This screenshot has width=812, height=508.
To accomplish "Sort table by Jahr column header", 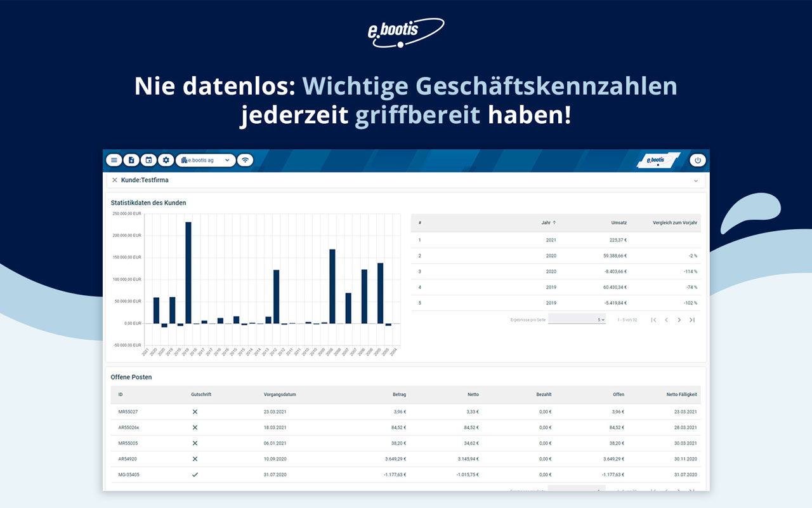I will (546, 223).
